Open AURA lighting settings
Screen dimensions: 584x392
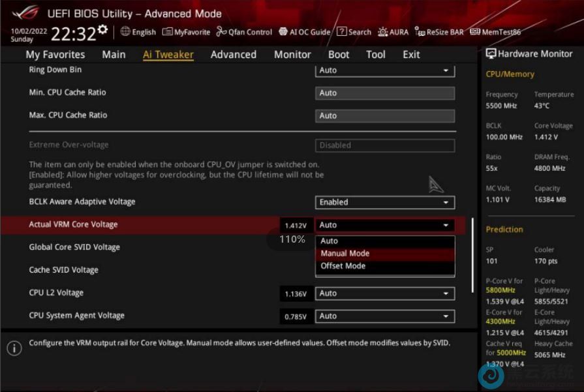pyautogui.click(x=393, y=32)
